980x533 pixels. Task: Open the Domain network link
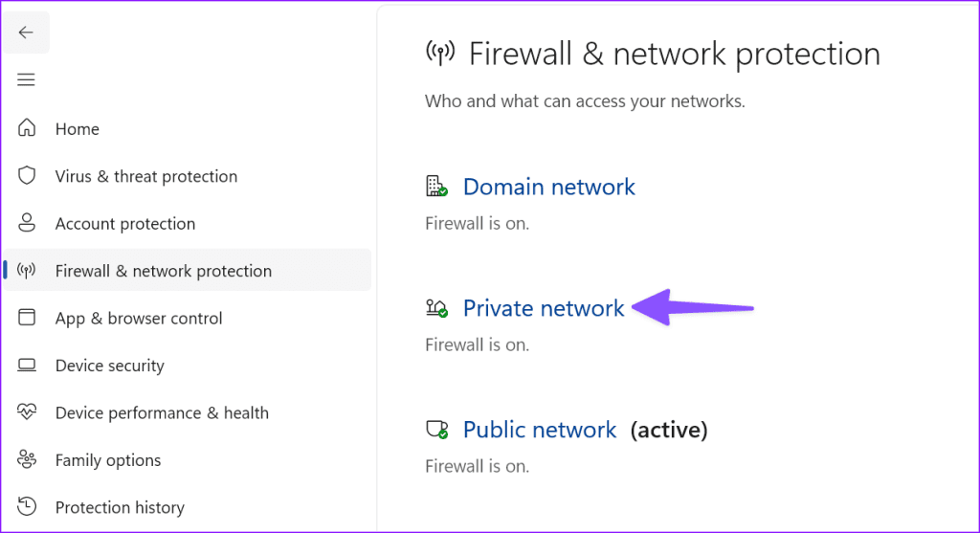[x=548, y=187]
